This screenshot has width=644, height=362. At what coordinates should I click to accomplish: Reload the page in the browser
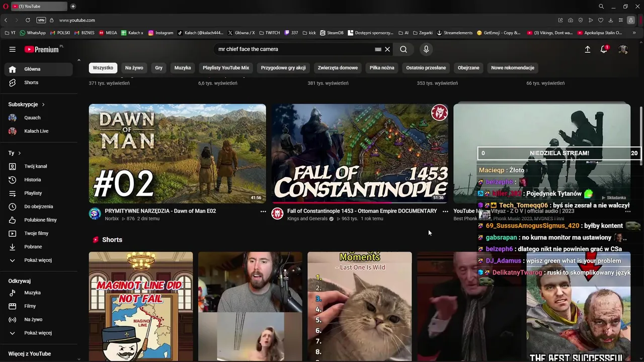coord(28,20)
